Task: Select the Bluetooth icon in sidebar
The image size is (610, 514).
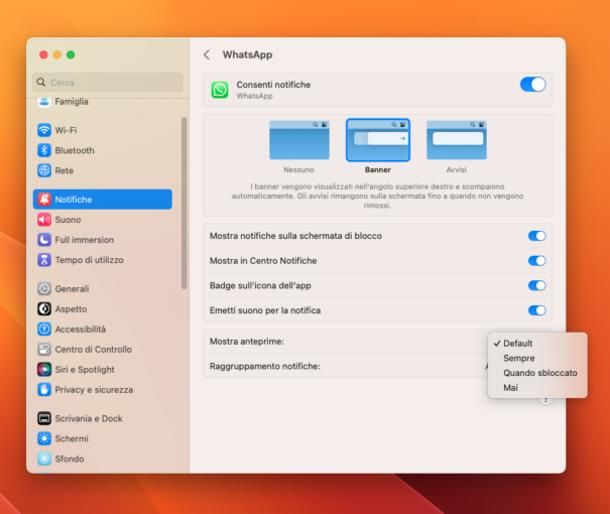Action: pos(44,150)
